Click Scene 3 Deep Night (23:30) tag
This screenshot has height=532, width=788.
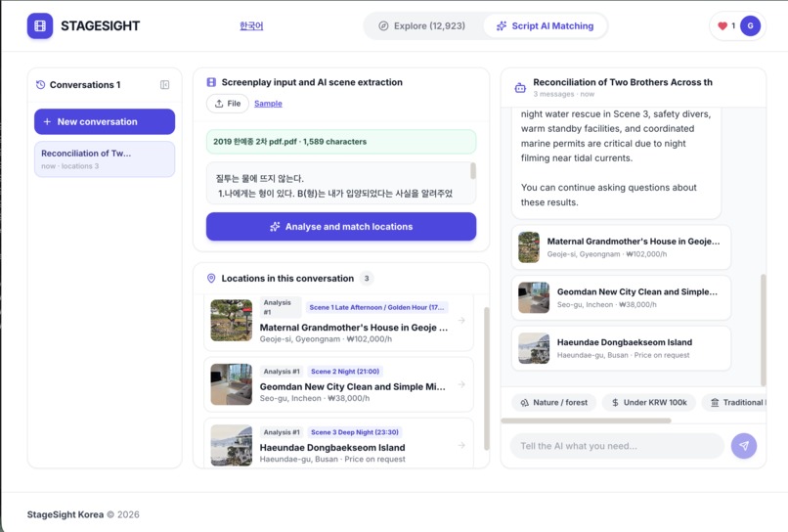(355, 432)
